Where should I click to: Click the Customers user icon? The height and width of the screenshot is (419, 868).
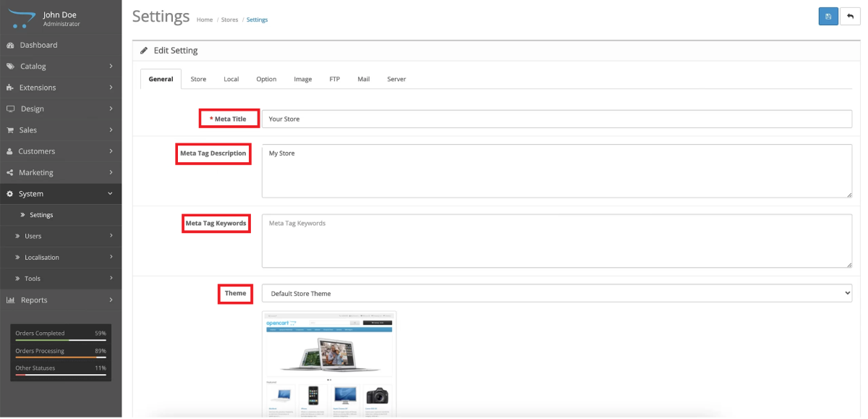click(x=10, y=151)
